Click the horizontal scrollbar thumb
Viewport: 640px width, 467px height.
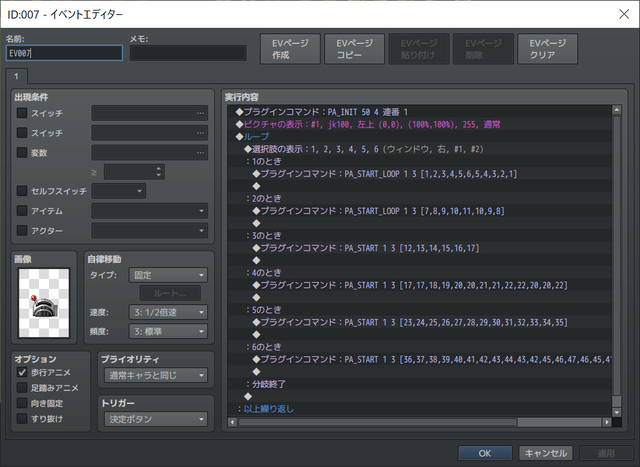(378, 422)
